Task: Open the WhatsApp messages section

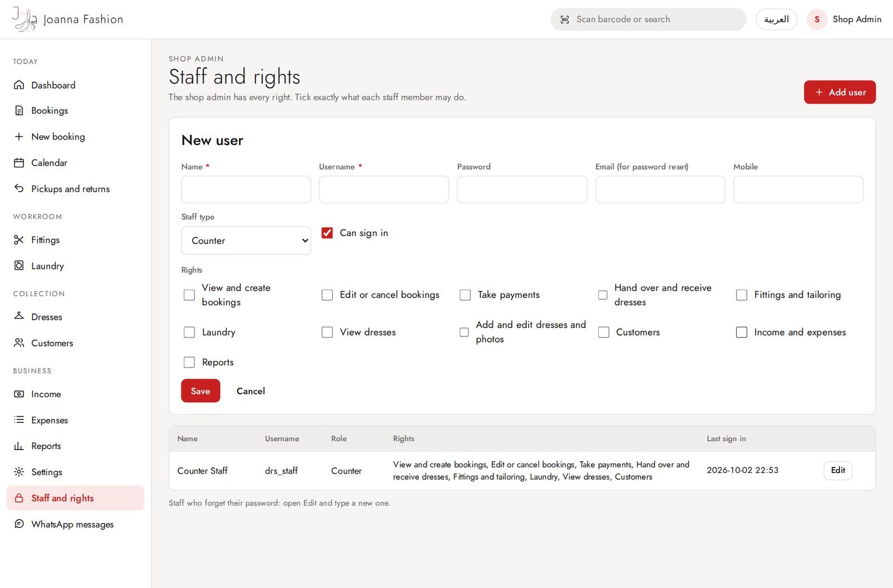Action: [x=75, y=524]
